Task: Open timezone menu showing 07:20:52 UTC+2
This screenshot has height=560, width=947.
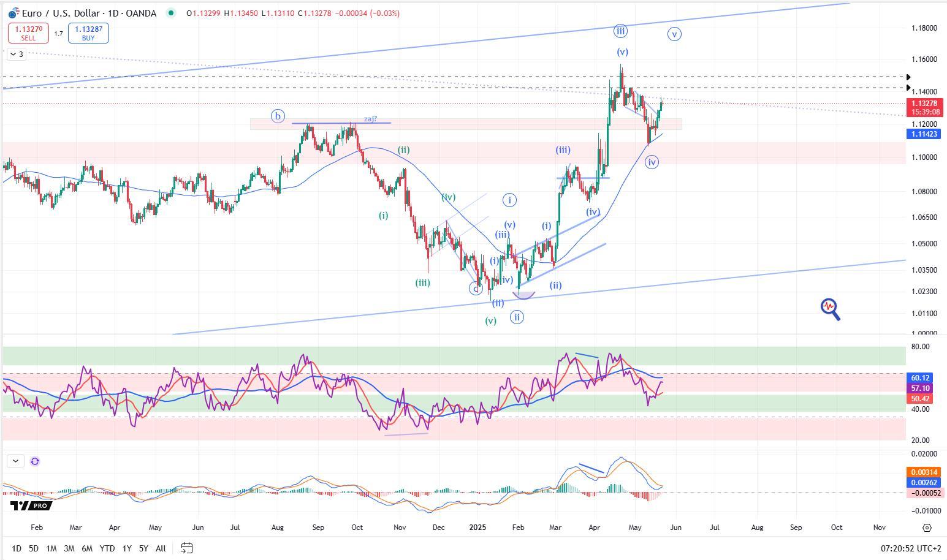Action: tap(911, 548)
